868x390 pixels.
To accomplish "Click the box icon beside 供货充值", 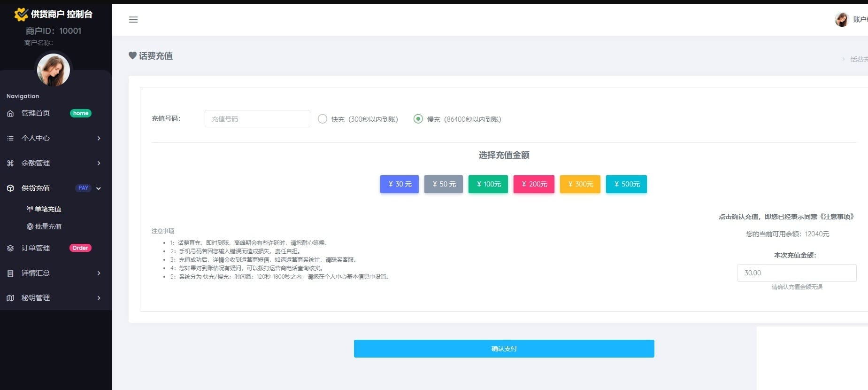I will click(x=10, y=188).
